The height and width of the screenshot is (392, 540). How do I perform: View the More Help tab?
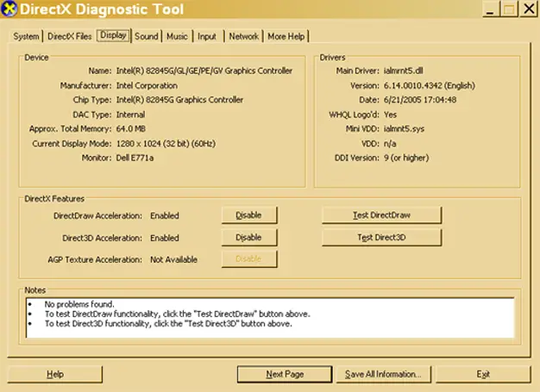tap(286, 36)
